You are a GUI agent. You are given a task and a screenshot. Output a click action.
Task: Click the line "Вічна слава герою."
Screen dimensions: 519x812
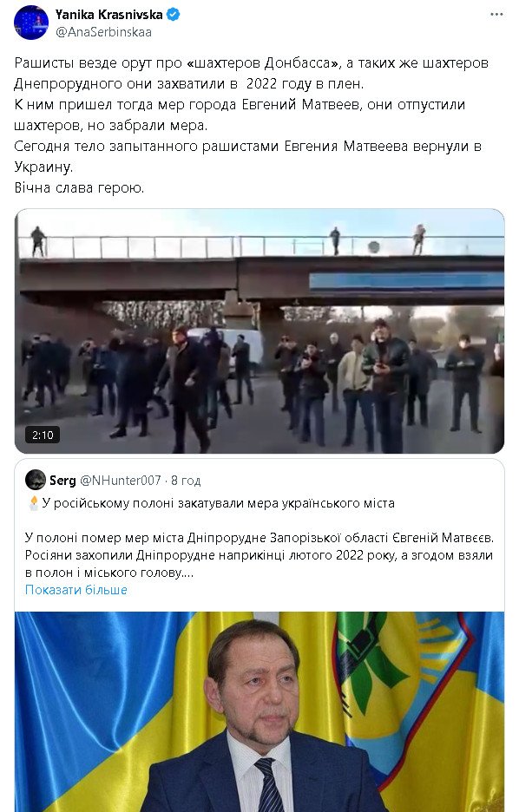79,187
